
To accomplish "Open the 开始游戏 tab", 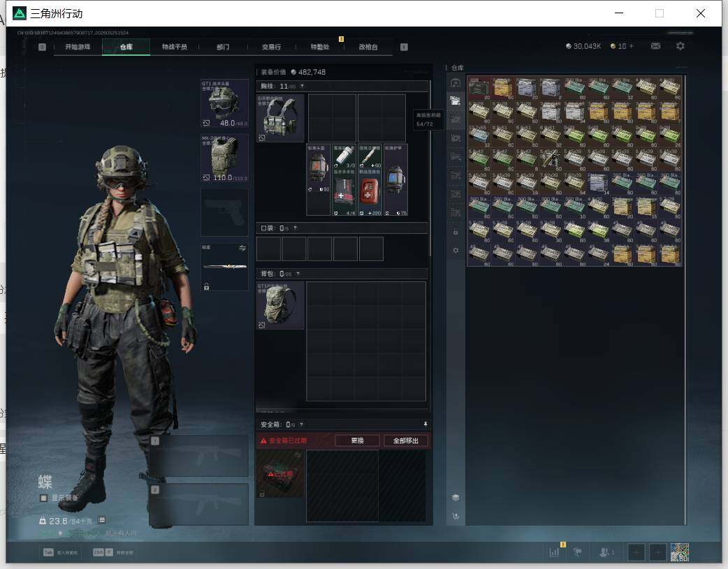I will click(x=78, y=47).
